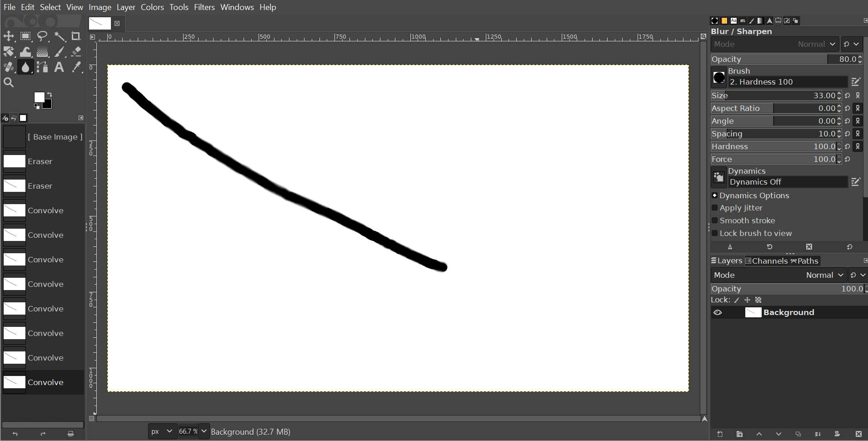The width and height of the screenshot is (868, 441).
Task: Select the Color Picker eyedropper tool
Action: coord(76,67)
